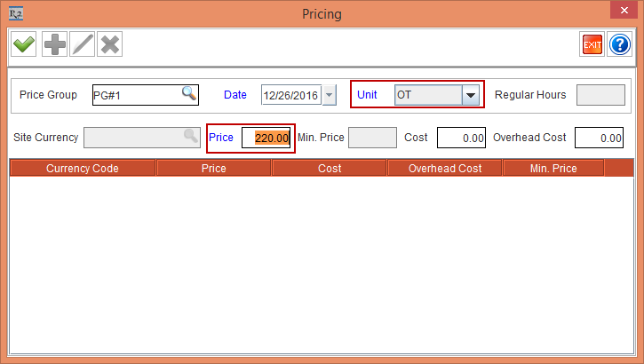Click the pencil edit icon
The image size is (644, 364).
pos(82,44)
